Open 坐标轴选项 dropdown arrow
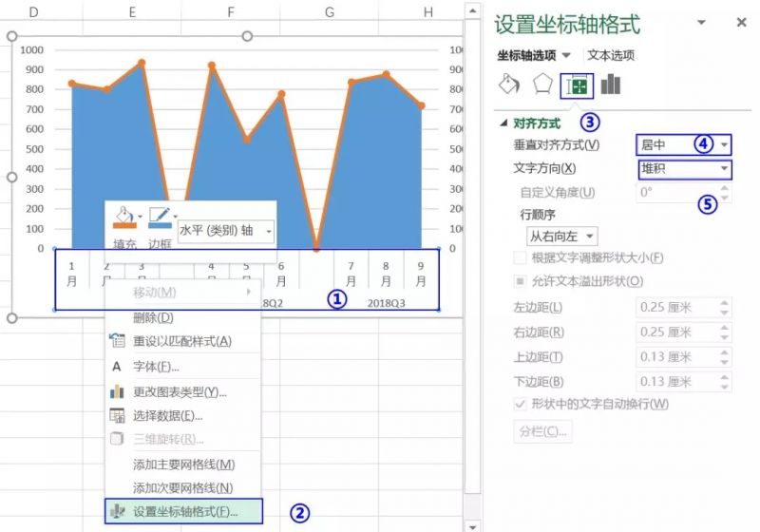Image resolution: width=760 pixels, height=532 pixels. point(566,55)
